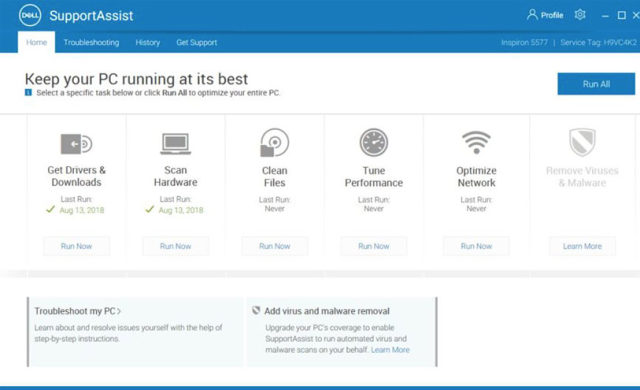The width and height of the screenshot is (640, 390).
Task: Click the Tune Performance title
Action: coord(374,177)
